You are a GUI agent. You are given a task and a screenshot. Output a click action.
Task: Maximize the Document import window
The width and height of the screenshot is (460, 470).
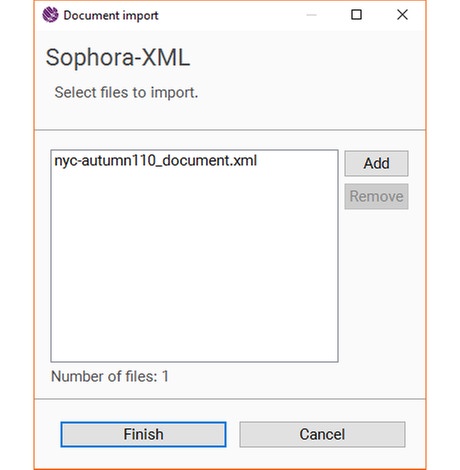click(356, 15)
